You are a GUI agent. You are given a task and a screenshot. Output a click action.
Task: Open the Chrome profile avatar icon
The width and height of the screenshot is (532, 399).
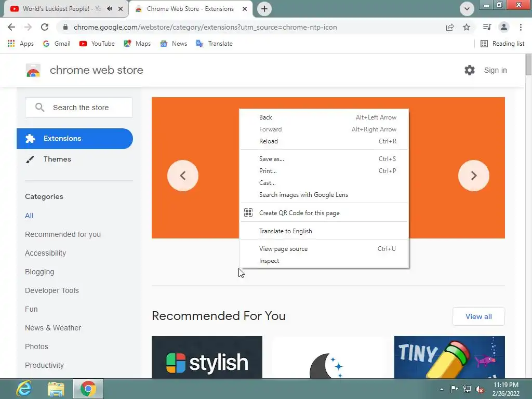pos(504,27)
